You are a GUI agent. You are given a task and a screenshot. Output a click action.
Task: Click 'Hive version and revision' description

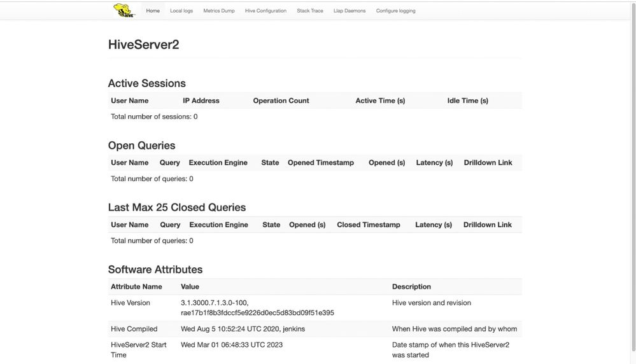432,303
